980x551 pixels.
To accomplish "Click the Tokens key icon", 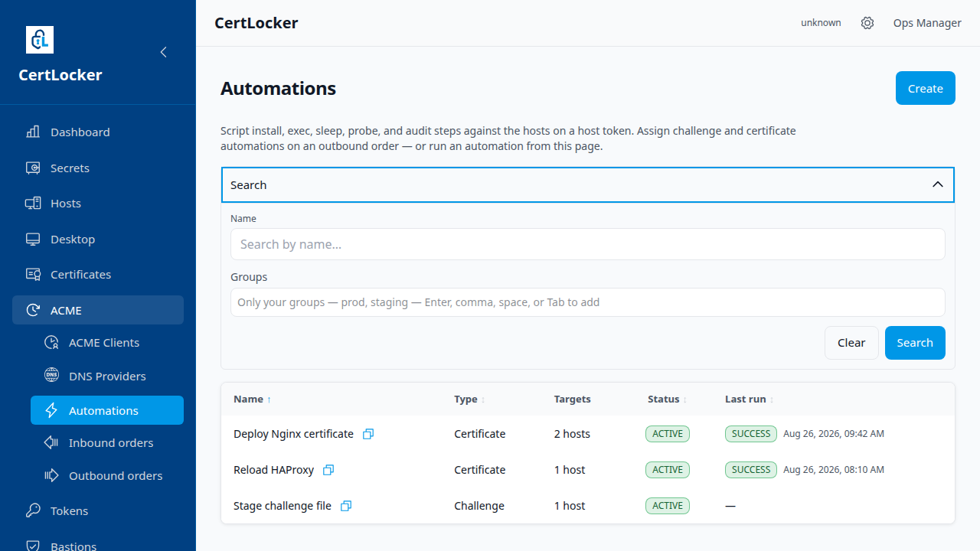I will (x=33, y=510).
